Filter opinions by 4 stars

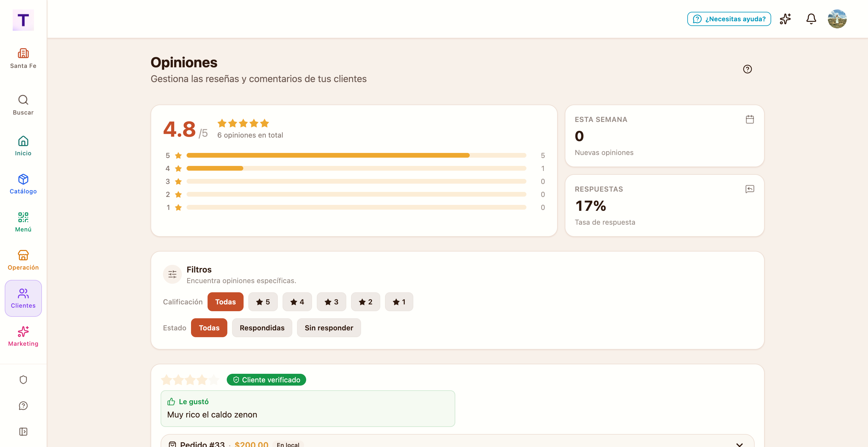click(x=297, y=302)
